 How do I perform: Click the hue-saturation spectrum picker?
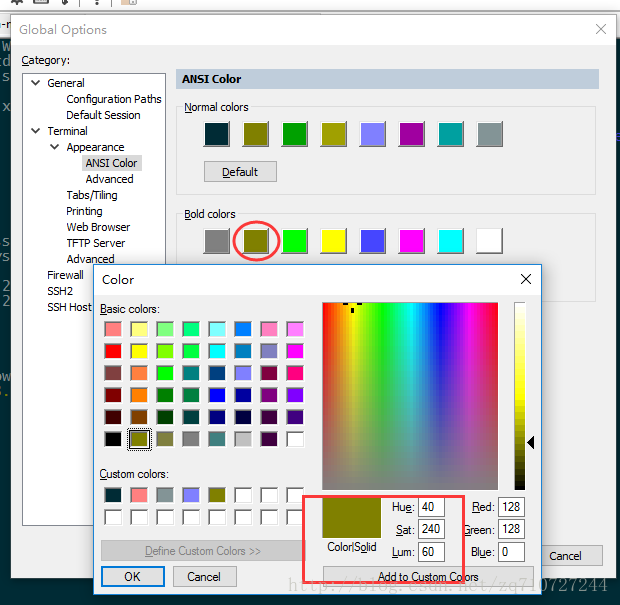coord(410,396)
